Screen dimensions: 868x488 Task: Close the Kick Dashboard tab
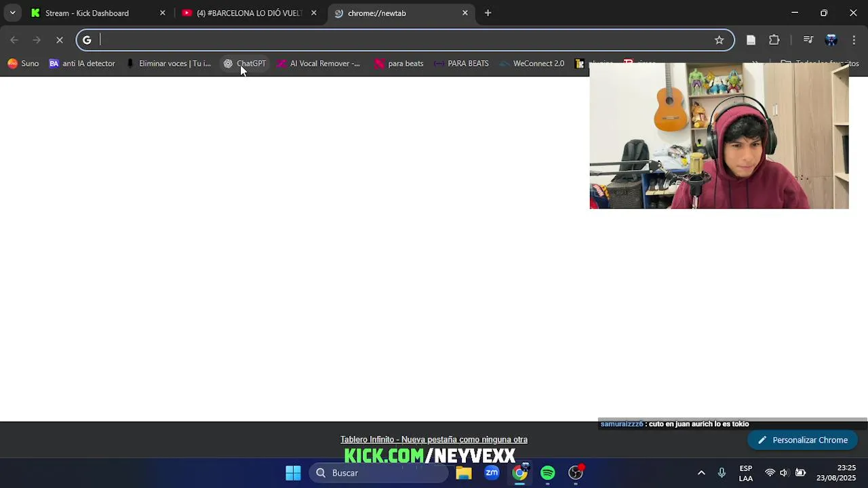162,13
